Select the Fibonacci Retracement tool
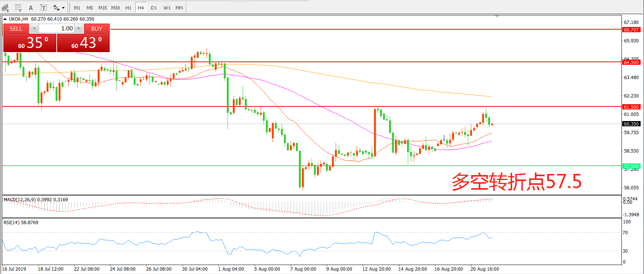Screen dimensions: 644x274 point(18,7)
